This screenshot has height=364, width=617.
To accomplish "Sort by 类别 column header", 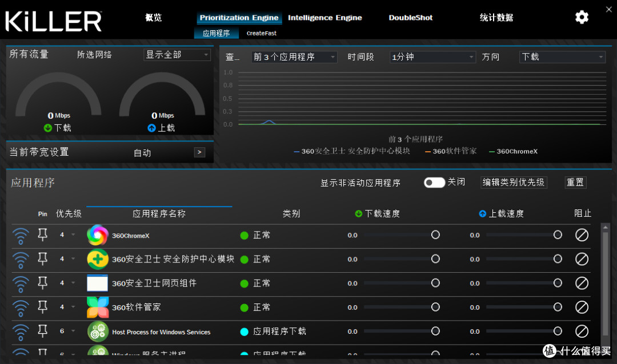I will [291, 213].
